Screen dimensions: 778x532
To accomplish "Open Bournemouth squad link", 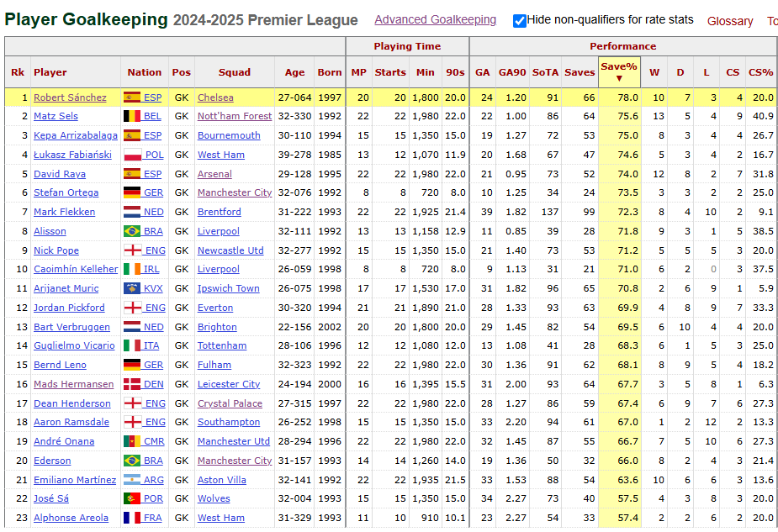I will (229, 135).
